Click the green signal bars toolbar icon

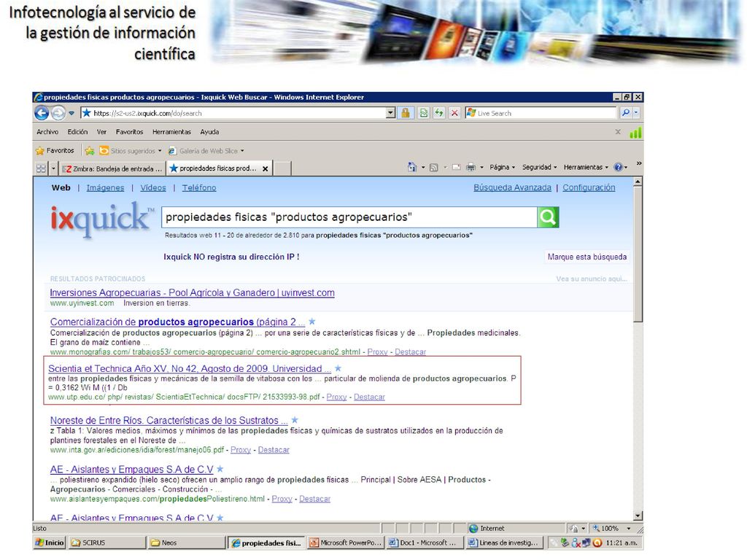tap(635, 133)
